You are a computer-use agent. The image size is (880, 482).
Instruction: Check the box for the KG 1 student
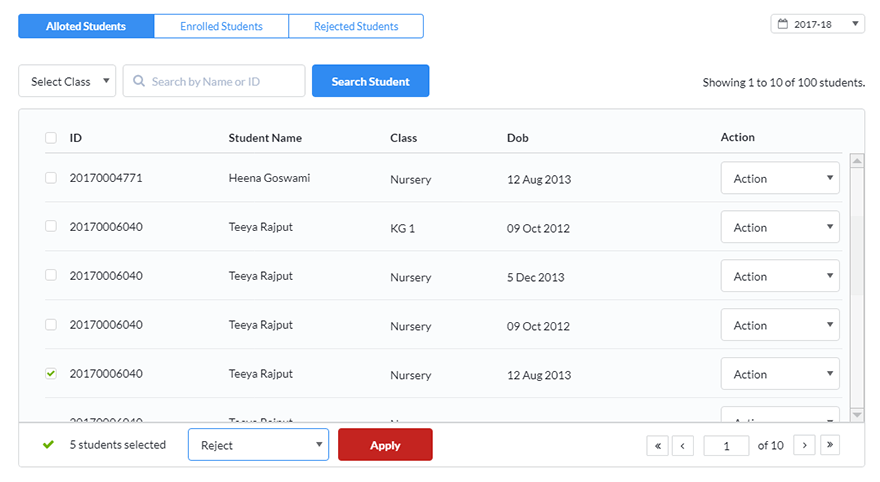[x=51, y=226]
